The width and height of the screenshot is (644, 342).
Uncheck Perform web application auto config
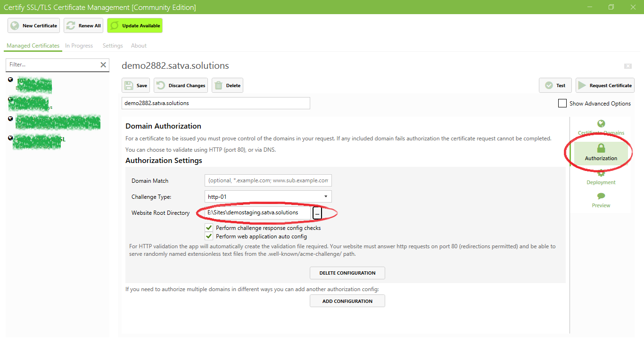209,236
